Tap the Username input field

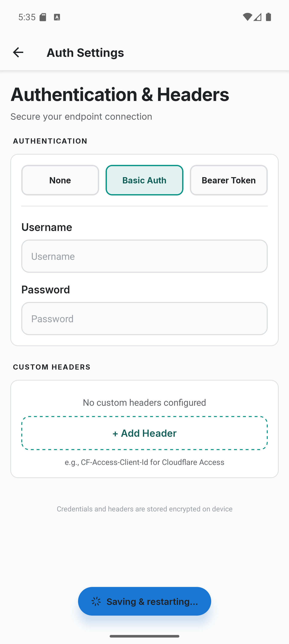click(144, 256)
